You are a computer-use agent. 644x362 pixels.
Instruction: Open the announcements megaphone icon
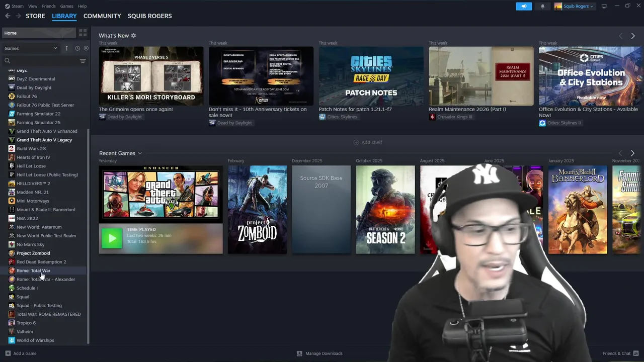click(524, 6)
